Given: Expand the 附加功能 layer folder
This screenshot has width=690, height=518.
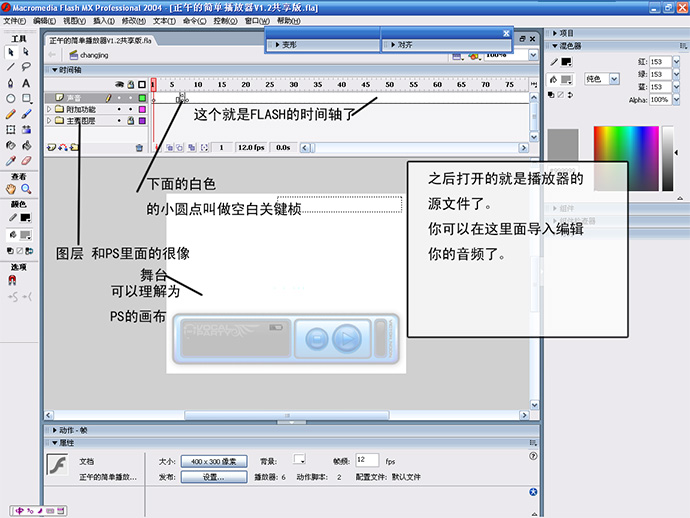Looking at the screenshot, I should 49,109.
